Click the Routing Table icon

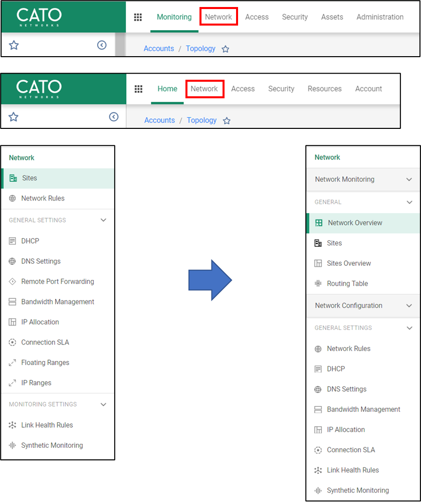point(318,284)
